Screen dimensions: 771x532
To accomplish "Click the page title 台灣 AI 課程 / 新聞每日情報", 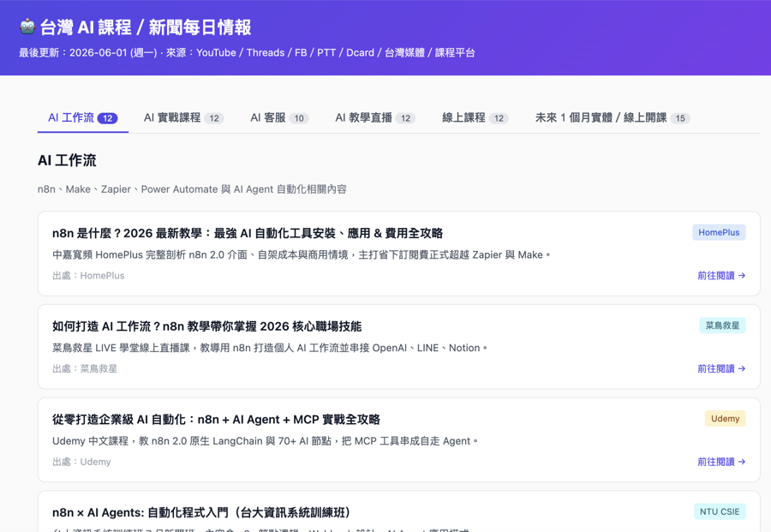I will (146, 27).
